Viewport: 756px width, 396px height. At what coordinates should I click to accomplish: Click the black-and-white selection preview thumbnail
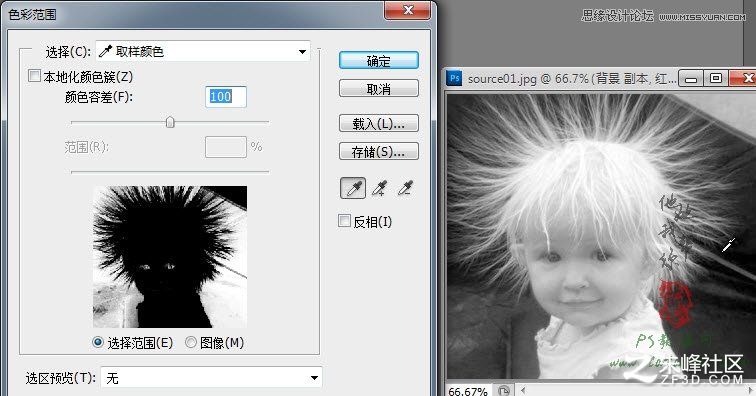pos(170,257)
